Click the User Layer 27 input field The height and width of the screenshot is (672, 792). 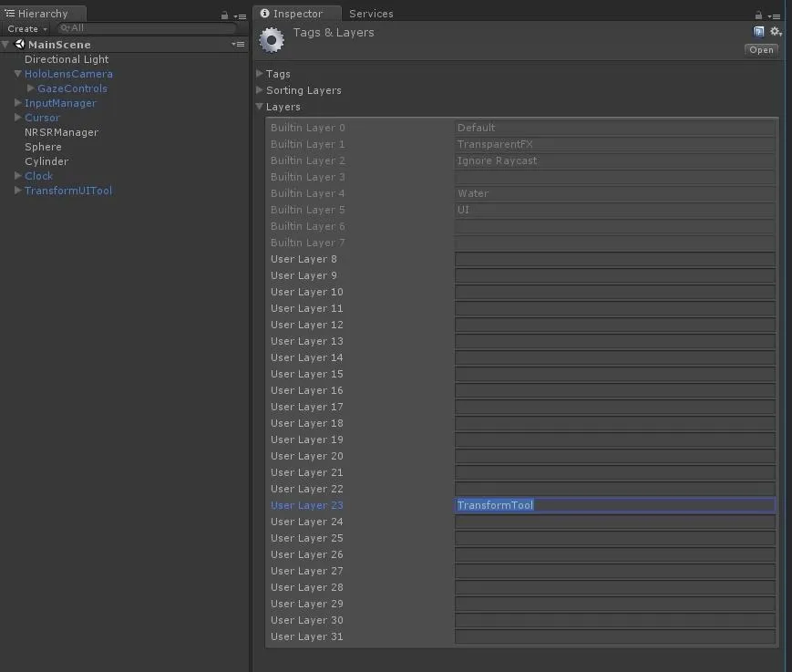click(614, 571)
